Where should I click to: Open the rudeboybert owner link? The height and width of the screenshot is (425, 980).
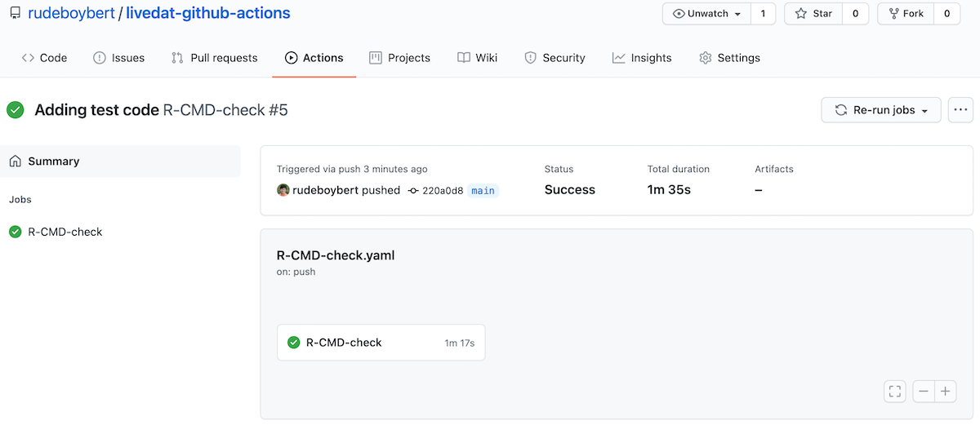coord(72,13)
